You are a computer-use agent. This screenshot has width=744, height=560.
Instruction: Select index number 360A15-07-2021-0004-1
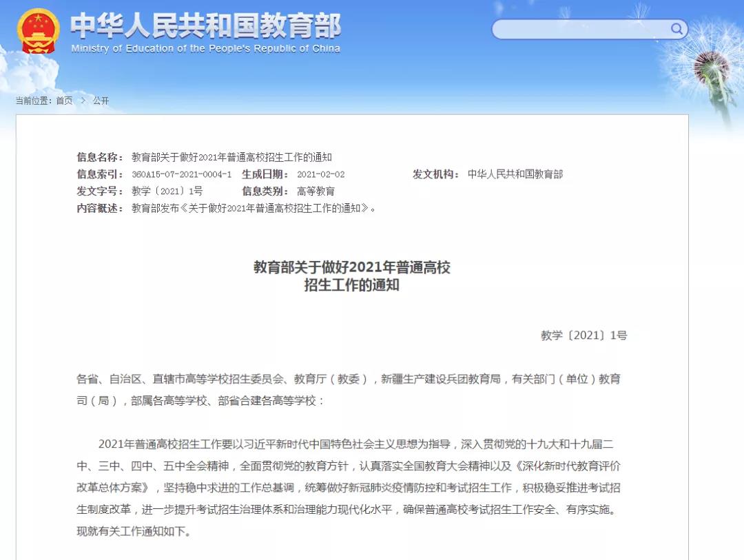[x=182, y=174]
